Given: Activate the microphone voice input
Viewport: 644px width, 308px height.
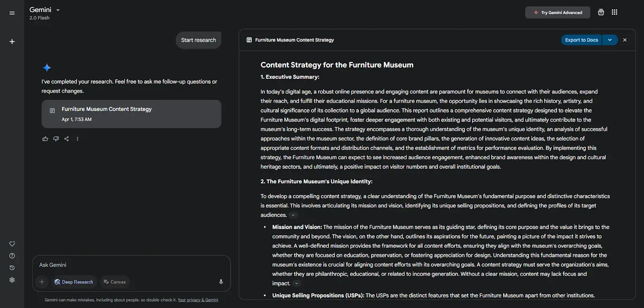Looking at the screenshot, I should coord(221,282).
